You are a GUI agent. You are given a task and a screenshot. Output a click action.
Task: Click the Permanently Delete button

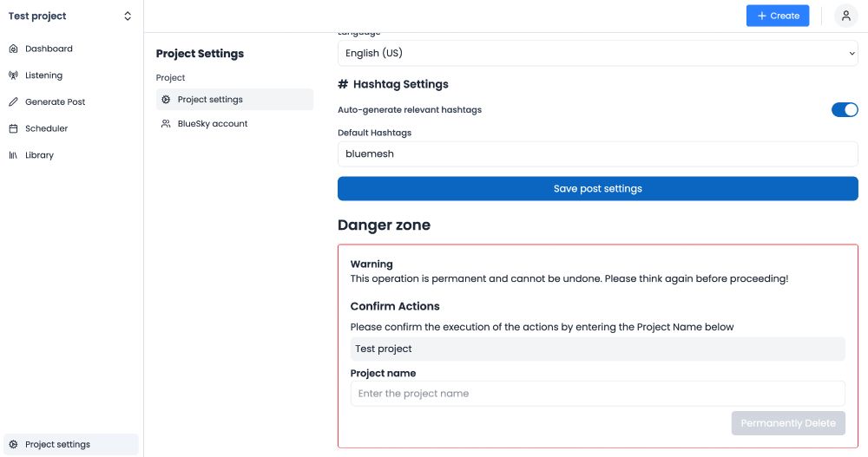(x=787, y=423)
